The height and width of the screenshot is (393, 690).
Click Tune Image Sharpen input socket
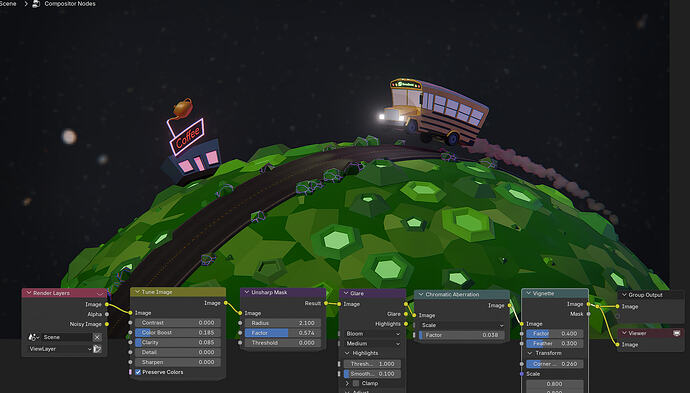pos(130,362)
